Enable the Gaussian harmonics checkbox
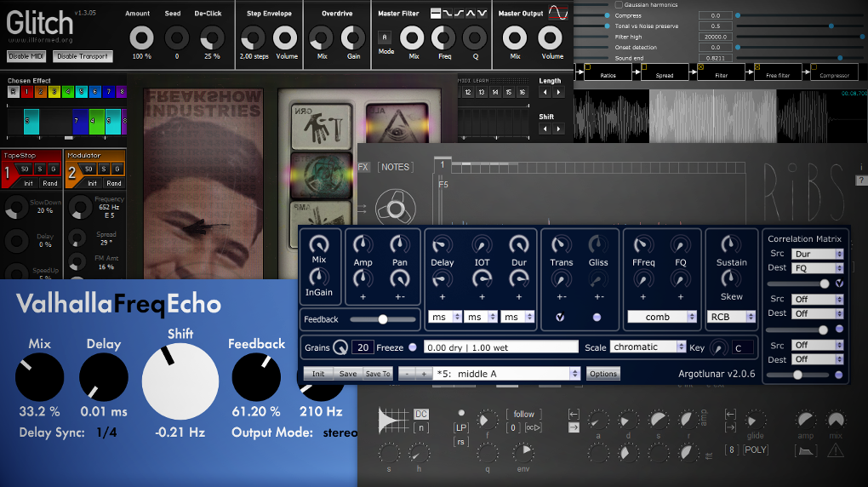The width and height of the screenshot is (868, 487). [x=619, y=4]
